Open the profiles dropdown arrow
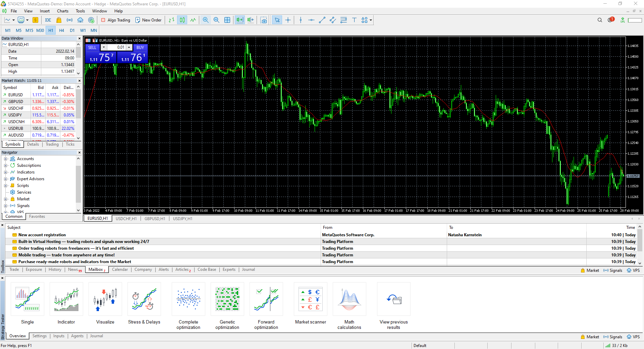 27,20
